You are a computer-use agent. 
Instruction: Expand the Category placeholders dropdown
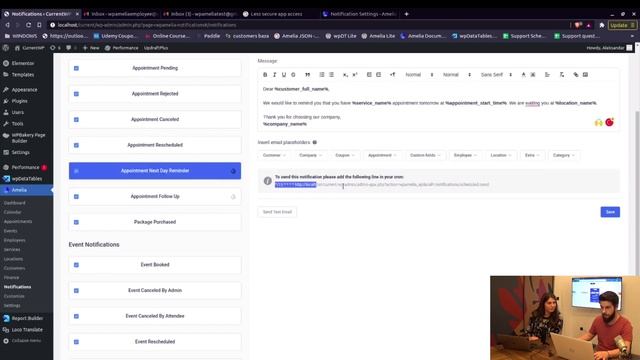(x=563, y=155)
